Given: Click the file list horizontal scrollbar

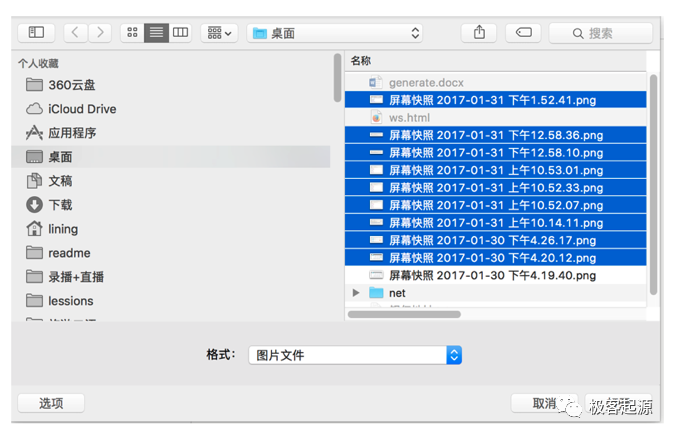Looking at the screenshot, I should pos(404,315).
